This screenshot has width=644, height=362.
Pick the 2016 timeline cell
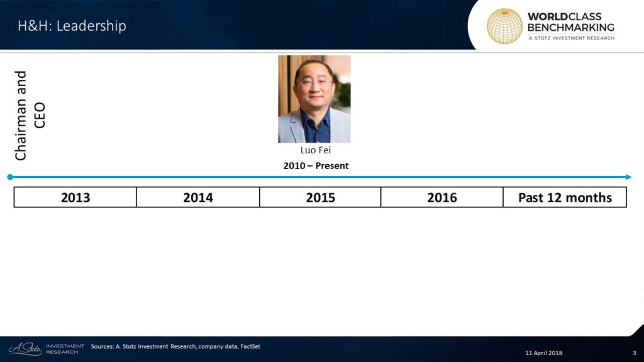[442, 197]
